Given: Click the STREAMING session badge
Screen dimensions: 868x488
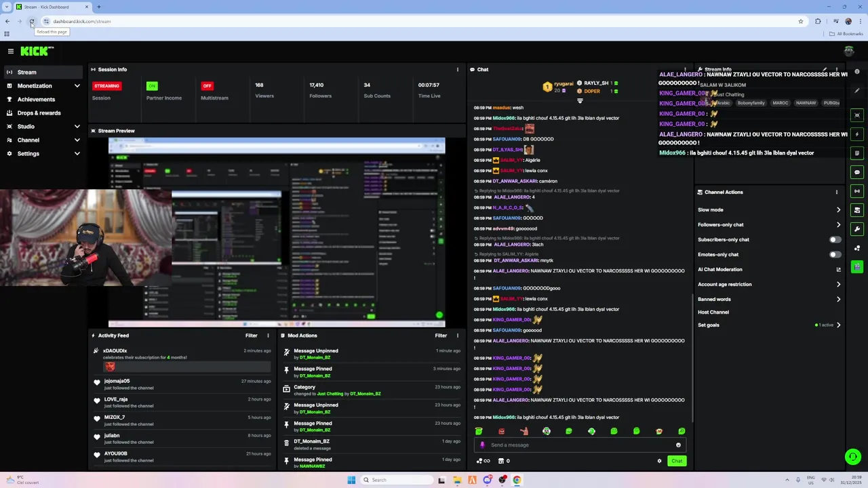Looking at the screenshot, I should click(x=106, y=86).
